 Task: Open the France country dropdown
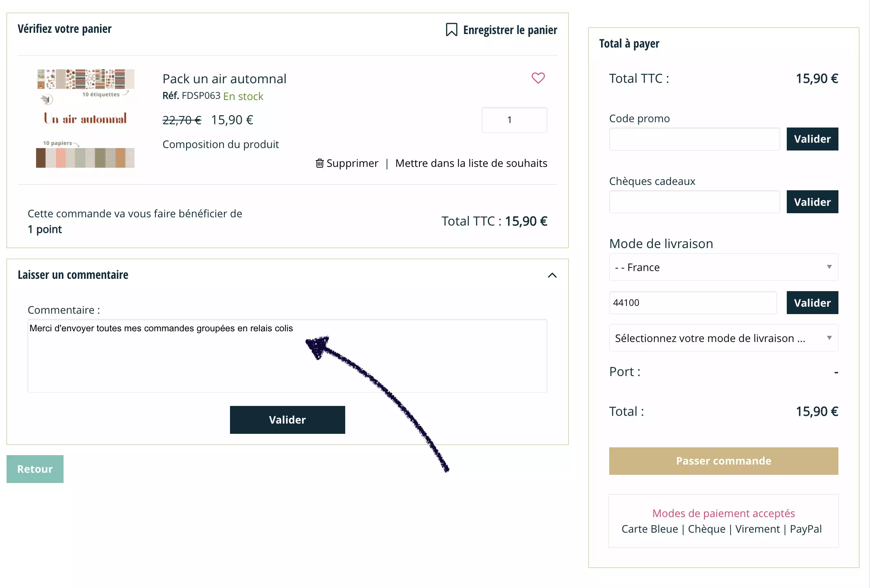click(x=724, y=267)
